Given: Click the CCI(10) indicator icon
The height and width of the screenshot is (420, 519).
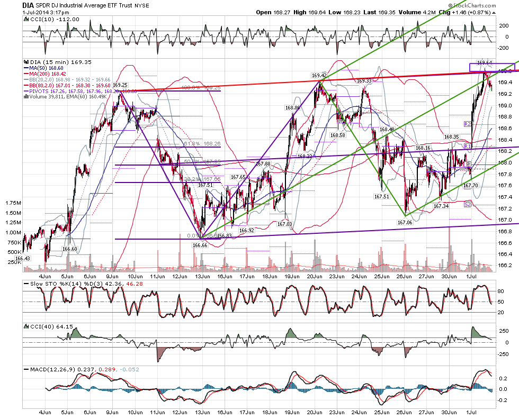Looking at the screenshot, I should coord(26,19).
